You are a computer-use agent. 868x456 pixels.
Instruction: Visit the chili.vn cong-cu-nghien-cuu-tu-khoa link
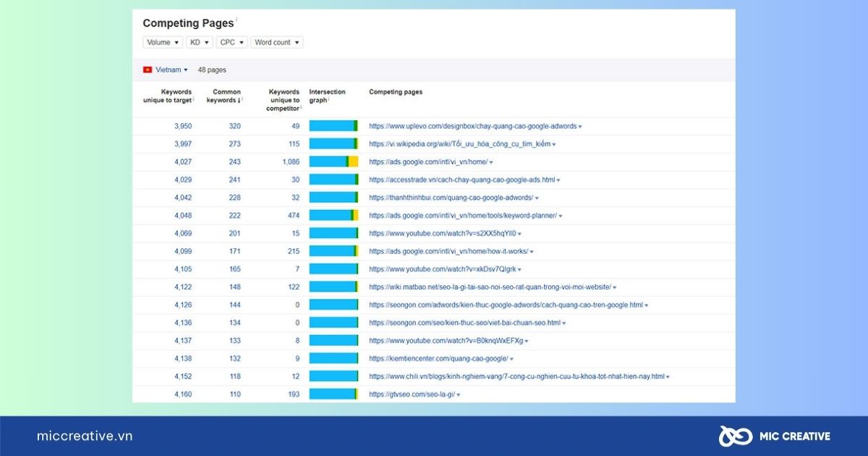tap(516, 376)
